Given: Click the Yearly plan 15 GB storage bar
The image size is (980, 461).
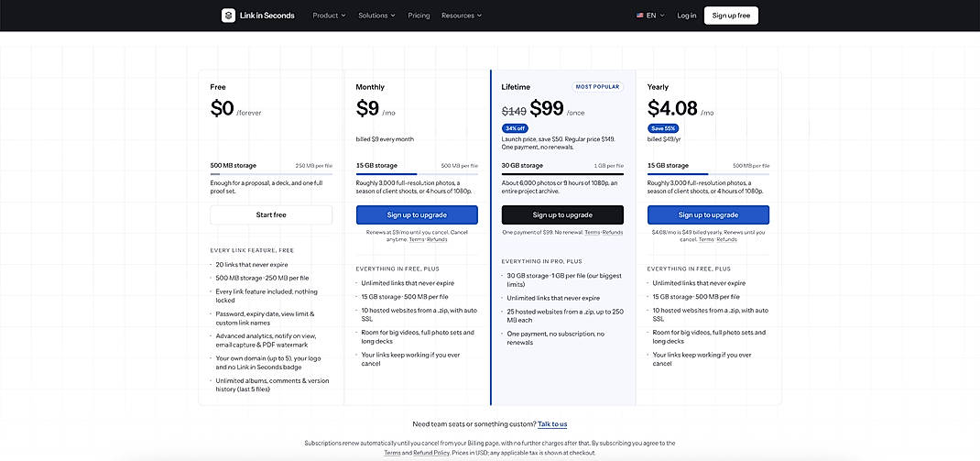Looking at the screenshot, I should pyautogui.click(x=708, y=174).
